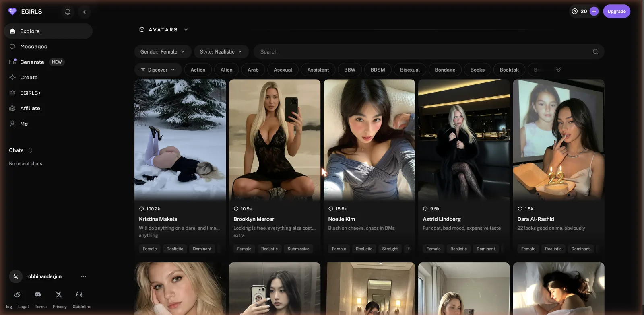The image size is (644, 315).
Task: Open the Discover sort dropdown
Action: click(158, 70)
